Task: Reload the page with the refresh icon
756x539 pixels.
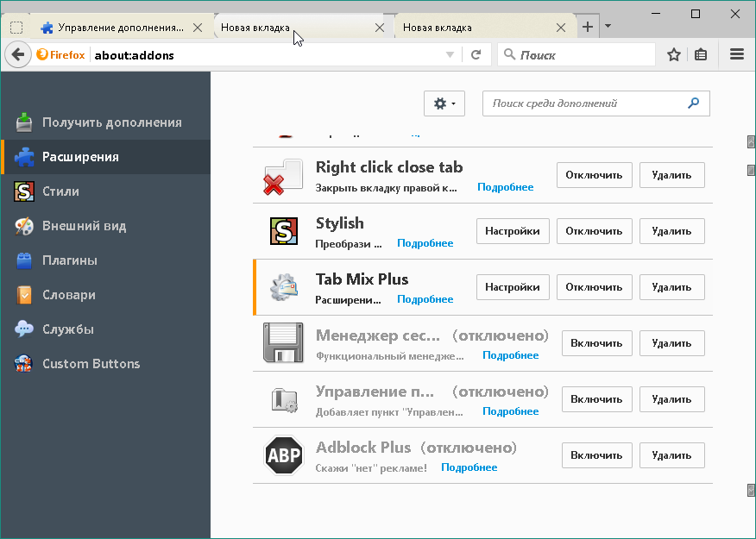Action: (x=476, y=54)
